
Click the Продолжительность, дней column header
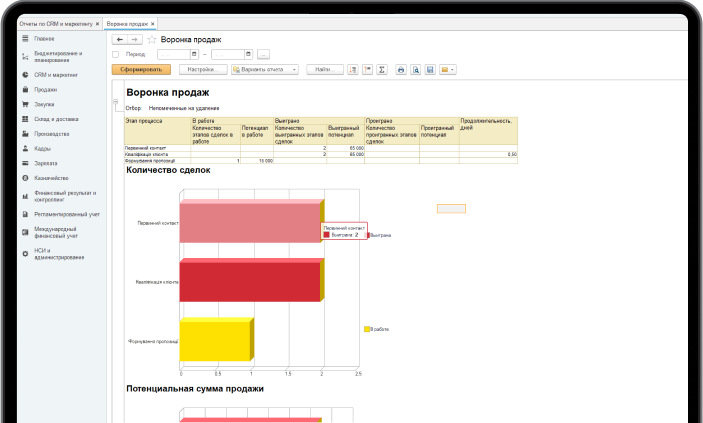[x=488, y=131]
